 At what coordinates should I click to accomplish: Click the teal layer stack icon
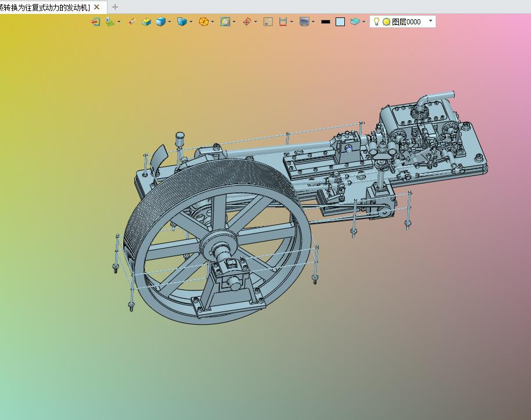[355, 22]
